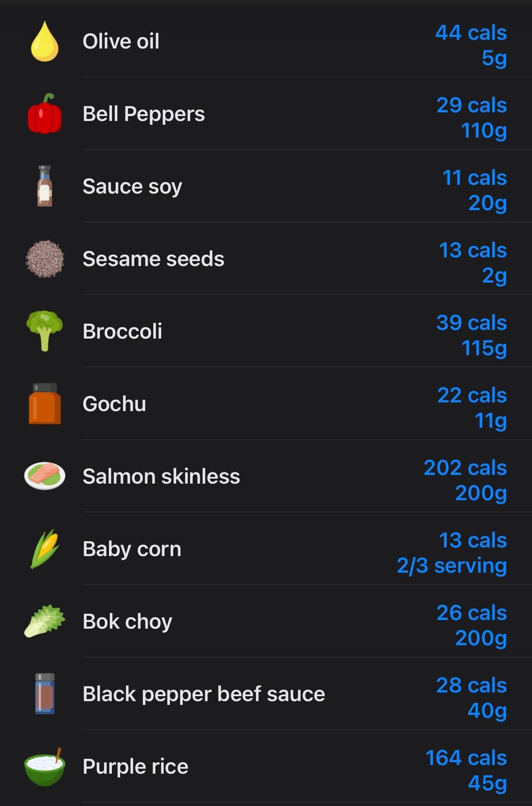This screenshot has height=806, width=532.
Task: Select the green Broccoli icon
Action: point(45,331)
